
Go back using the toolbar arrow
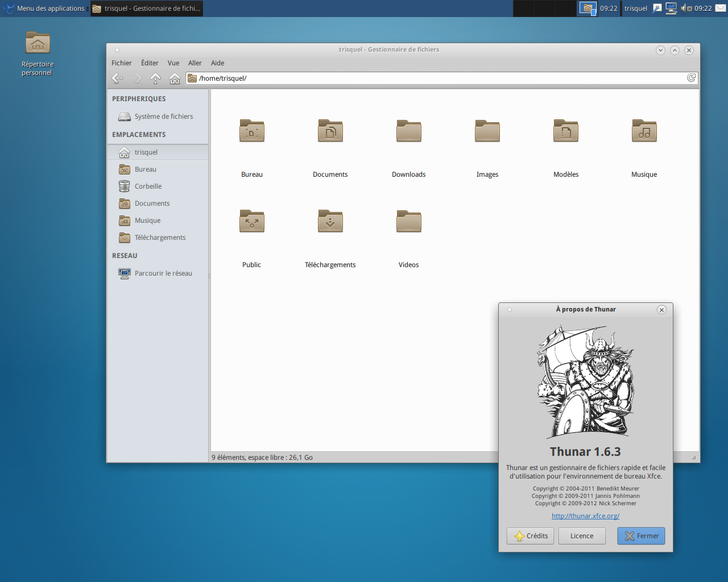pos(117,78)
